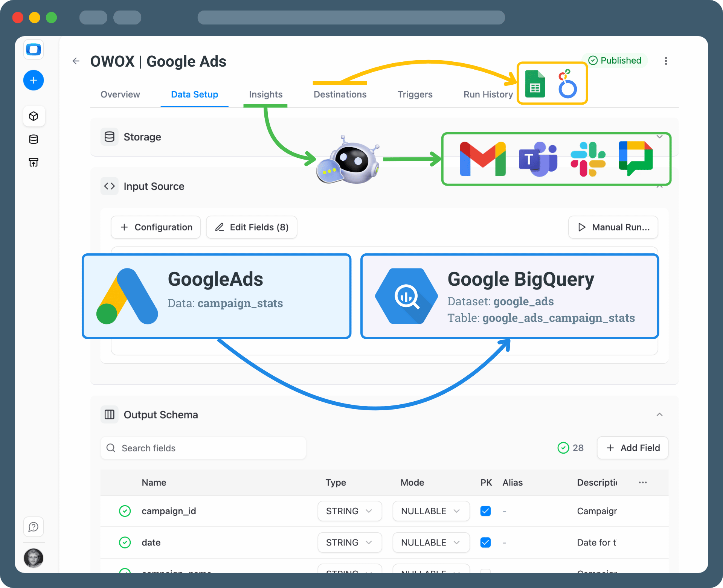
Task: Open the Type dropdown for campaign_id
Action: click(349, 511)
